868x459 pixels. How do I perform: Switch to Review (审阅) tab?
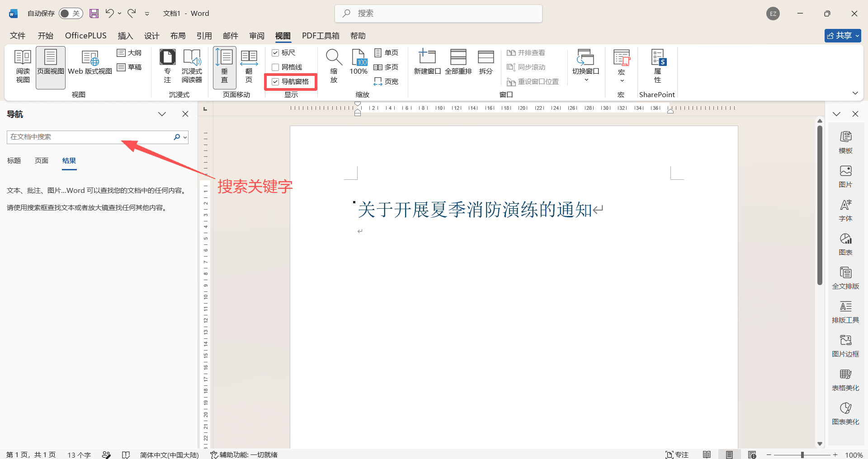coord(257,36)
